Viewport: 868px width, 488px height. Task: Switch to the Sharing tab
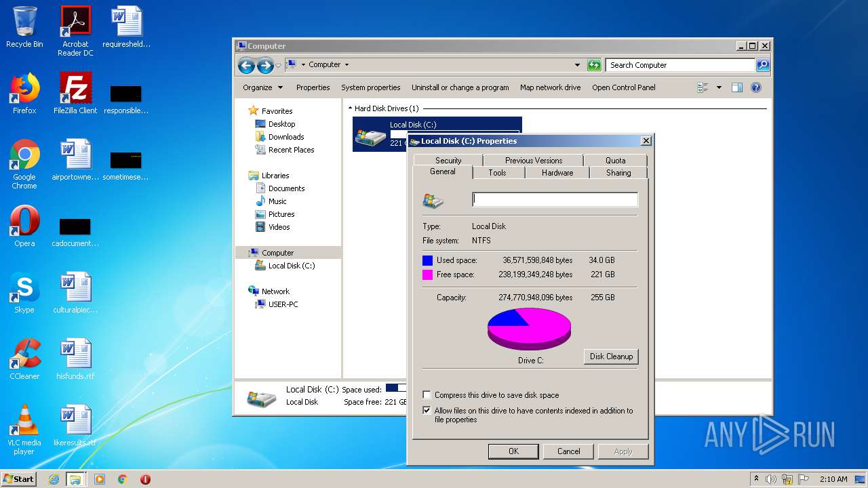[x=618, y=173]
